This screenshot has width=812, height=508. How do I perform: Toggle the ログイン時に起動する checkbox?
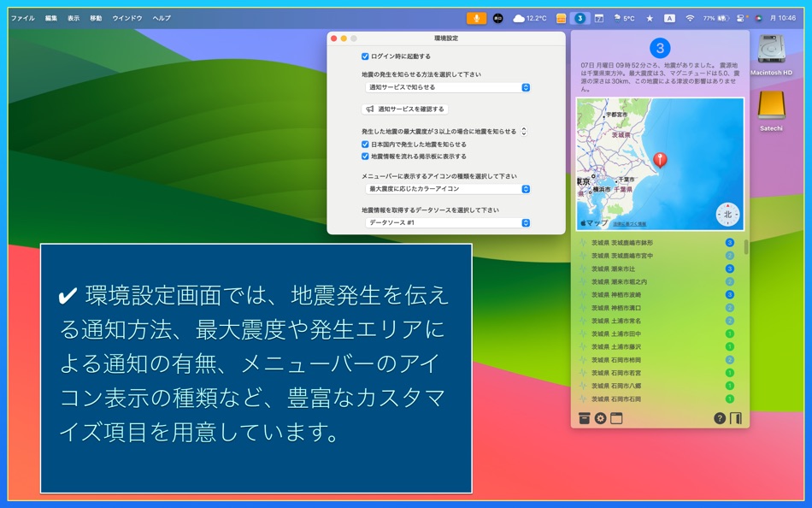[365, 56]
